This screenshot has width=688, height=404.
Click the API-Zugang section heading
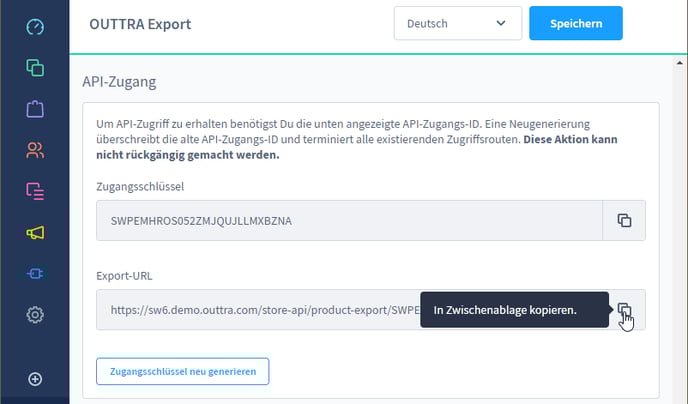119,82
